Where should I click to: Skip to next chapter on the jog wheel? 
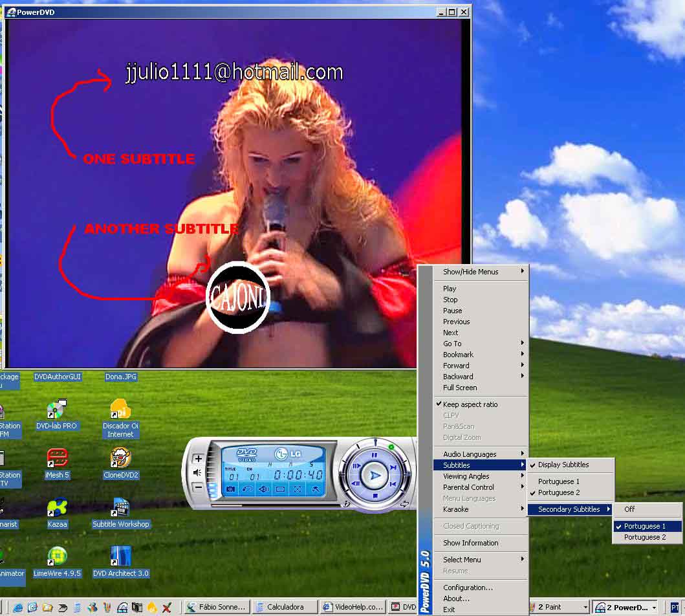point(393,467)
